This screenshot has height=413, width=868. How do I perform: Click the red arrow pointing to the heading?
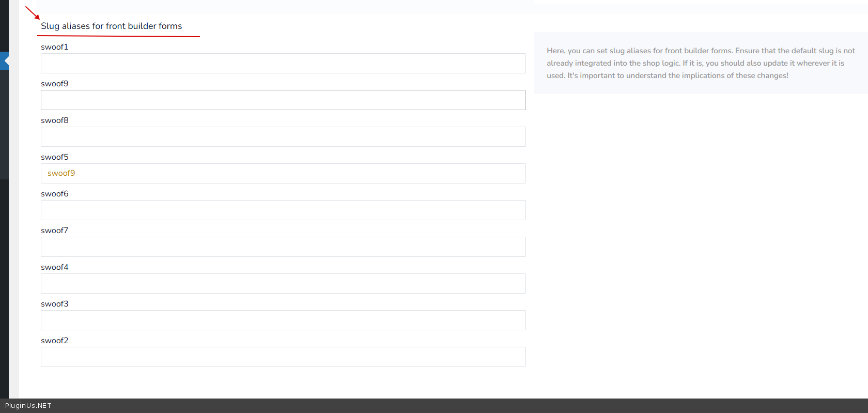pos(33,13)
